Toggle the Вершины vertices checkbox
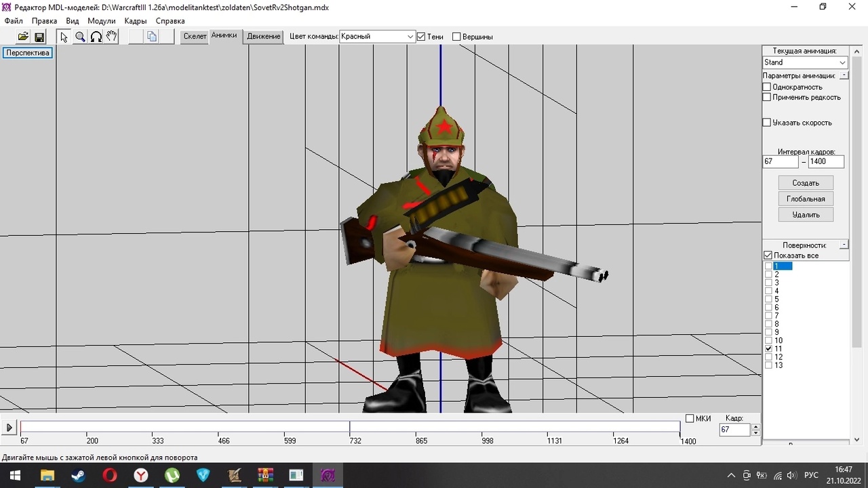 tap(456, 37)
